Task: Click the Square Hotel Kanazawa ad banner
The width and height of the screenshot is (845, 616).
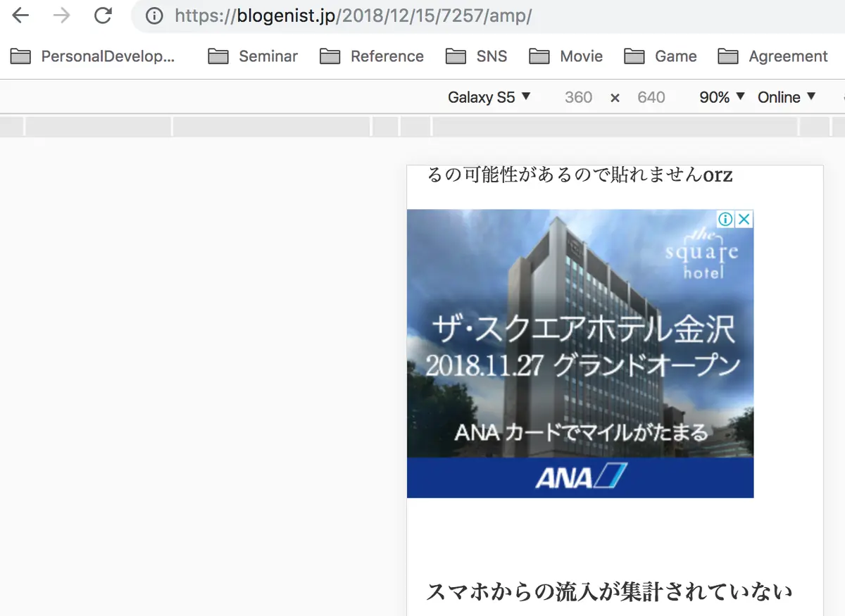Action: click(x=580, y=353)
